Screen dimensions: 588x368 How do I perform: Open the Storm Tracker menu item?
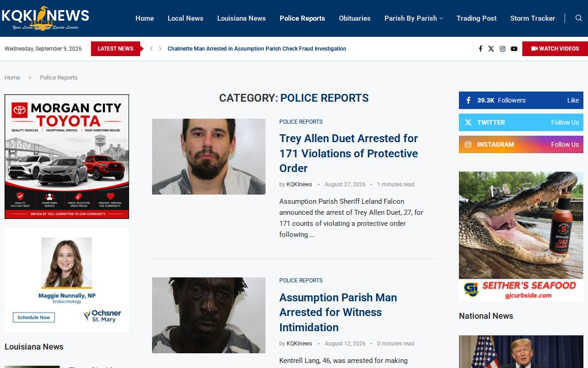click(532, 18)
